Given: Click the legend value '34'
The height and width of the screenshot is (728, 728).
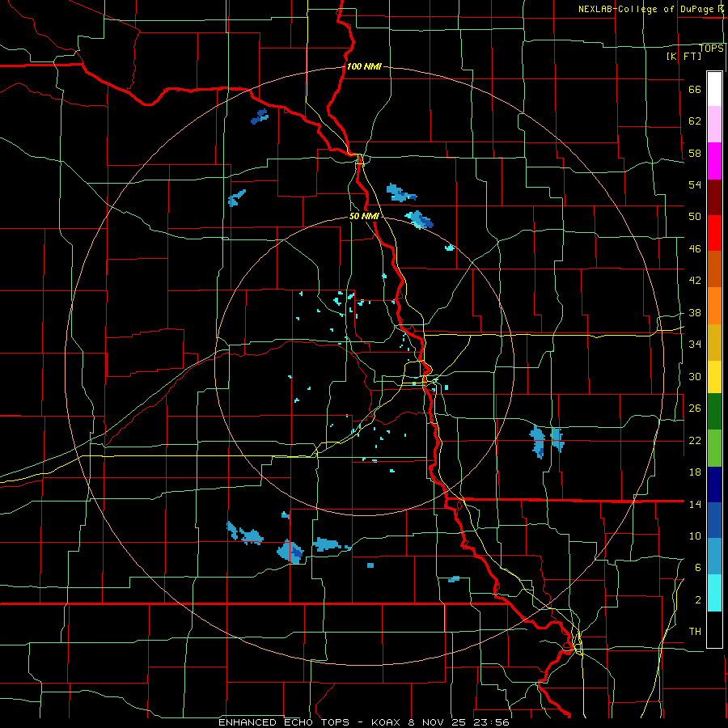Looking at the screenshot, I should click(x=695, y=344).
